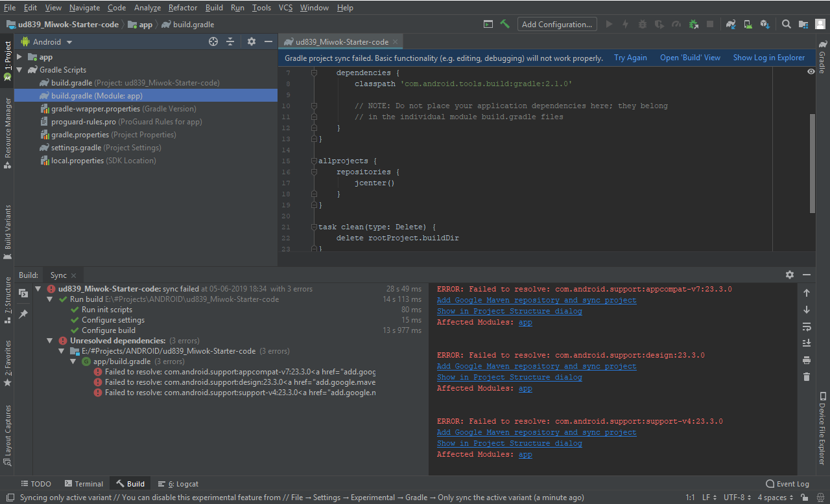The image size is (830, 504).
Task: Collapse the sync failed root node
Action: (x=39, y=289)
